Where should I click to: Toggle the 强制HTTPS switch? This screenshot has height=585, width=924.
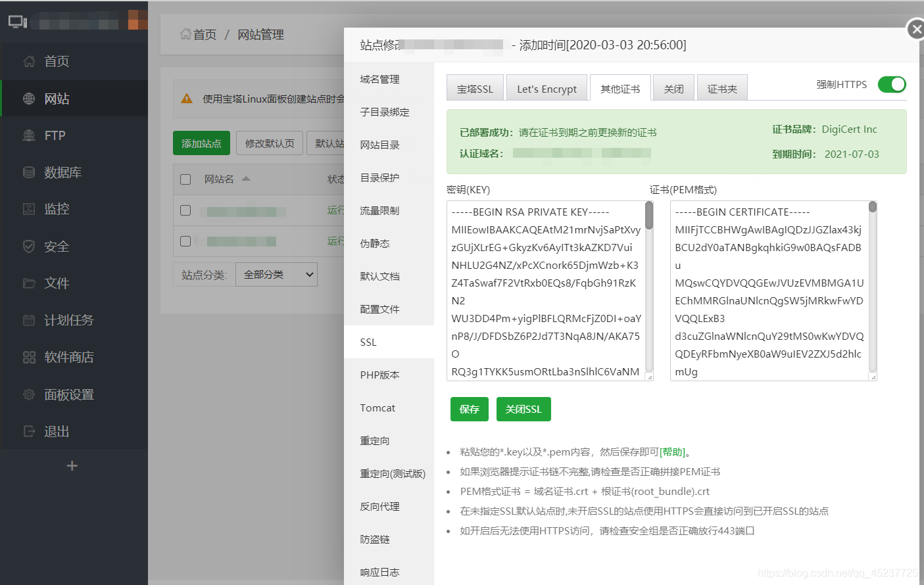point(892,84)
